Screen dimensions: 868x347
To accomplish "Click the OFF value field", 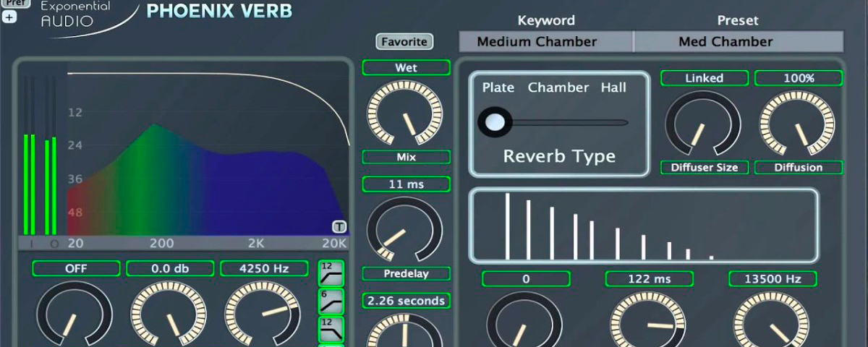I will (x=76, y=268).
